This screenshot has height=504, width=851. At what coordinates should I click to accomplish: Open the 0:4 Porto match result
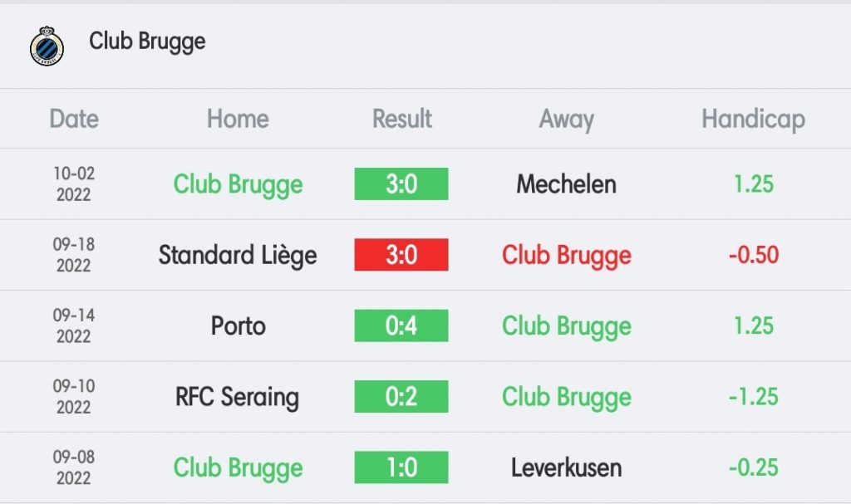[401, 325]
